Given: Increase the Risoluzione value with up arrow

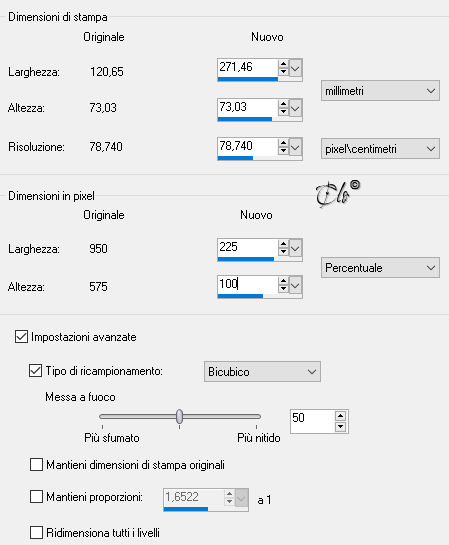Looking at the screenshot, I should pos(283,143).
